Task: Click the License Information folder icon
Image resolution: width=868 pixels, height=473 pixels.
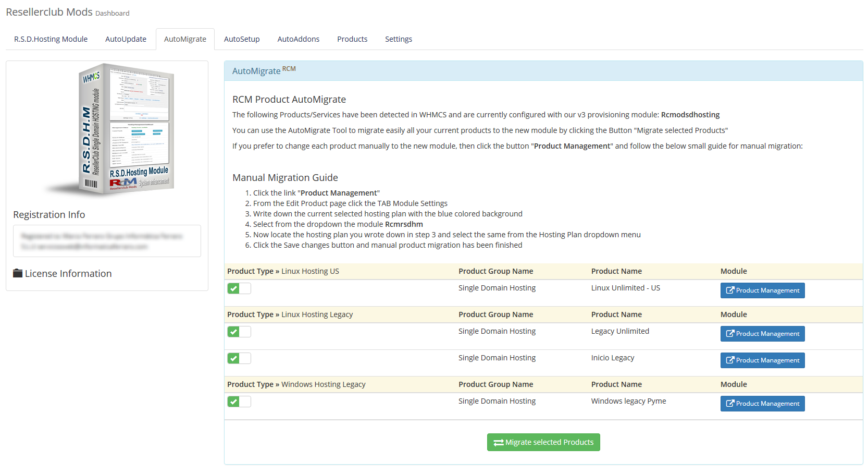Action: click(18, 273)
